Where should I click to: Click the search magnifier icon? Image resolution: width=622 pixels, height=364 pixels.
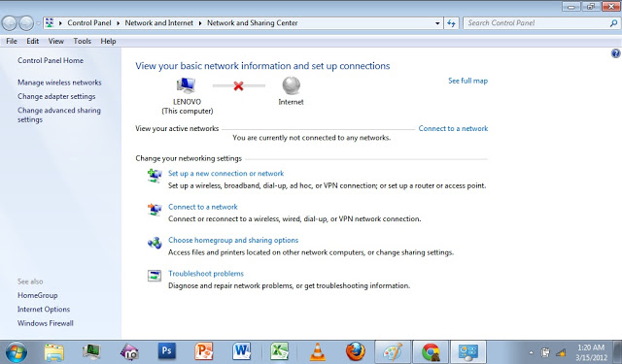click(x=613, y=23)
